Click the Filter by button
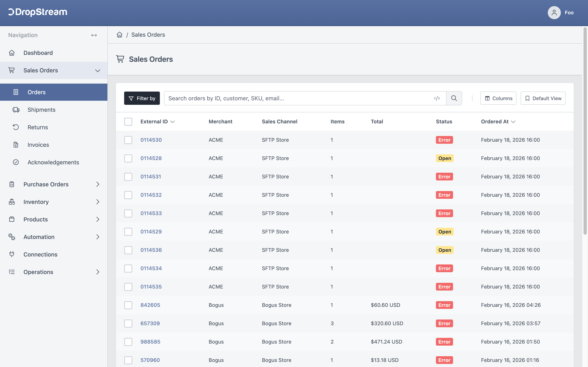This screenshot has height=367, width=588. point(142,98)
